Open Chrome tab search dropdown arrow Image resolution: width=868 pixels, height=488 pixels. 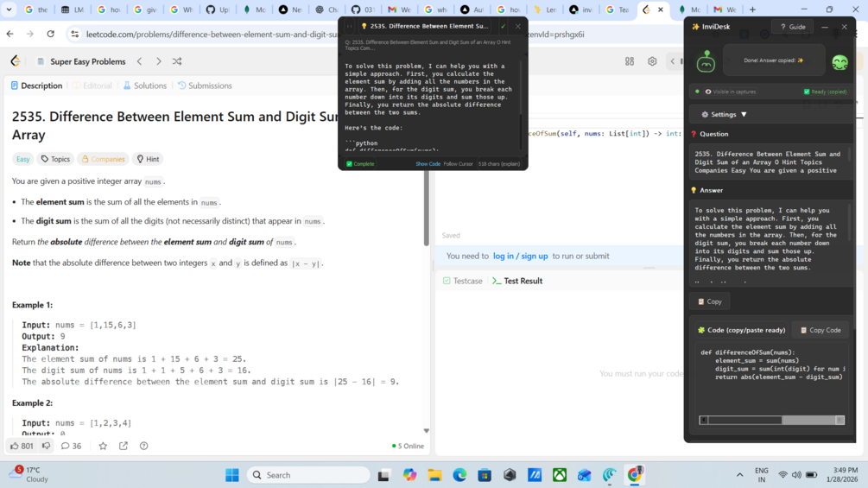coord(9,10)
